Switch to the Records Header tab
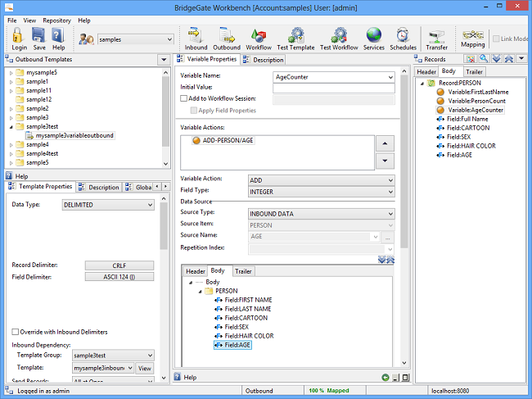 [x=426, y=71]
